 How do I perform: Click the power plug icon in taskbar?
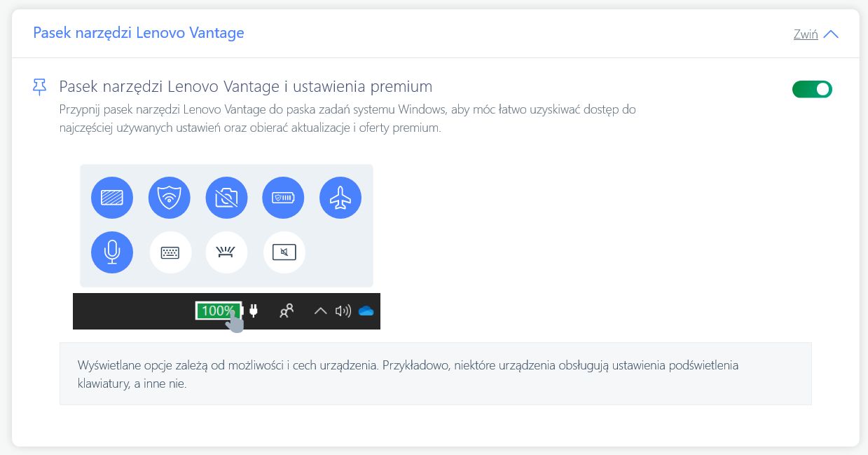(x=254, y=311)
